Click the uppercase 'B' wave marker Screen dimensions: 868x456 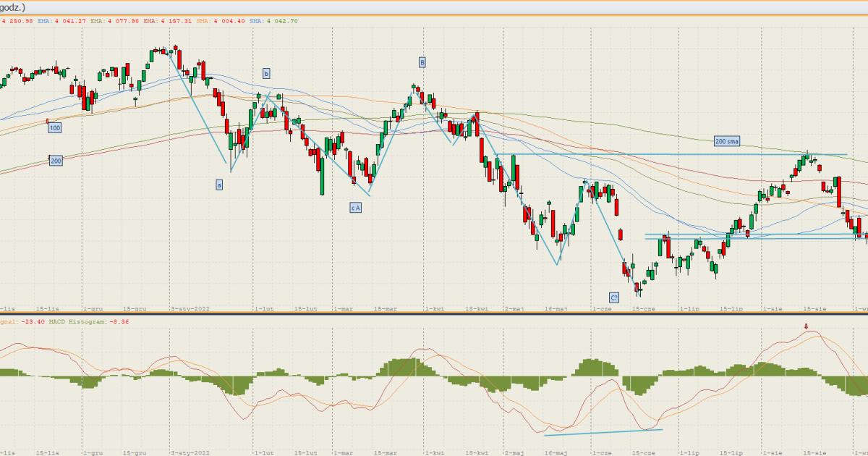[x=422, y=62]
